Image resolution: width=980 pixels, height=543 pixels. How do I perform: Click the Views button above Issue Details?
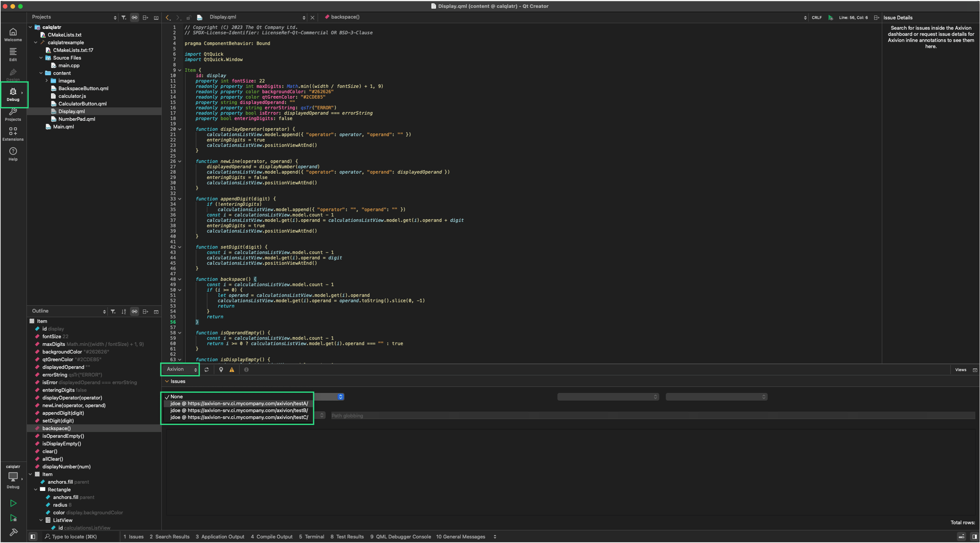click(x=960, y=369)
